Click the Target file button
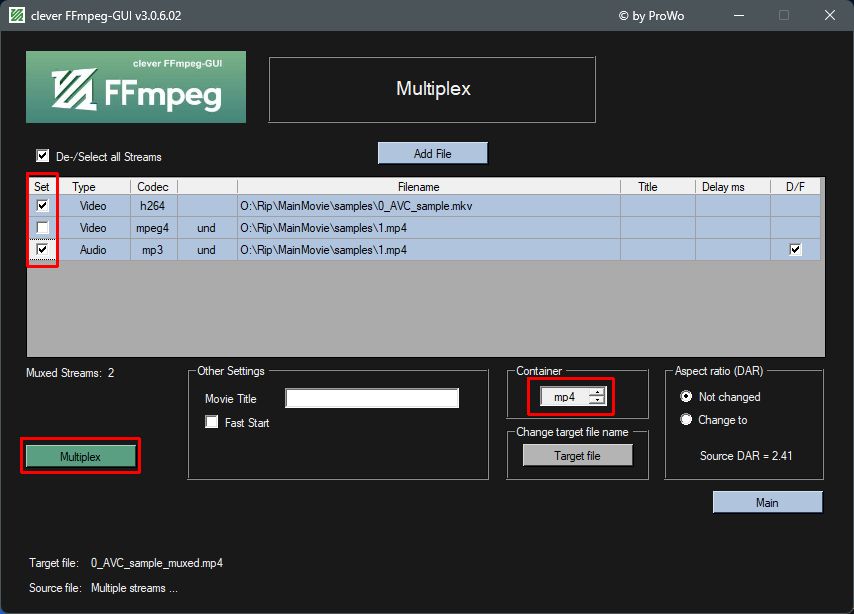The height and width of the screenshot is (614, 854). point(577,455)
